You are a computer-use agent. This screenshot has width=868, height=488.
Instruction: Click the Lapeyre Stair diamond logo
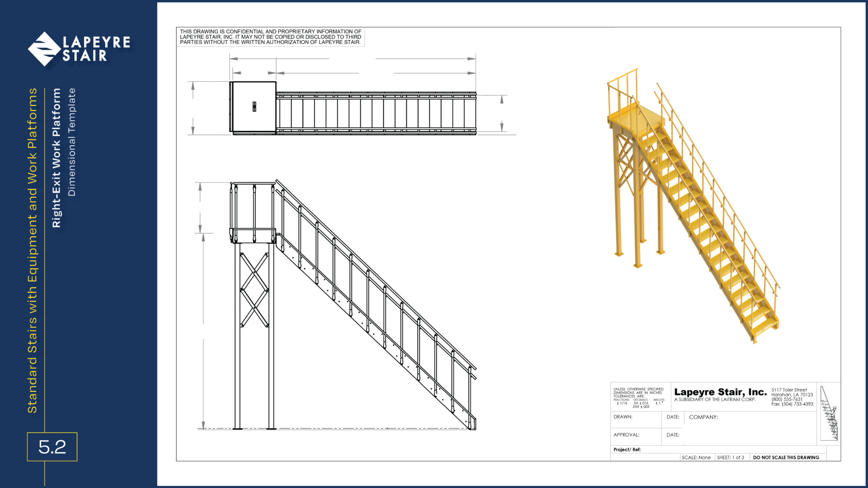point(44,49)
